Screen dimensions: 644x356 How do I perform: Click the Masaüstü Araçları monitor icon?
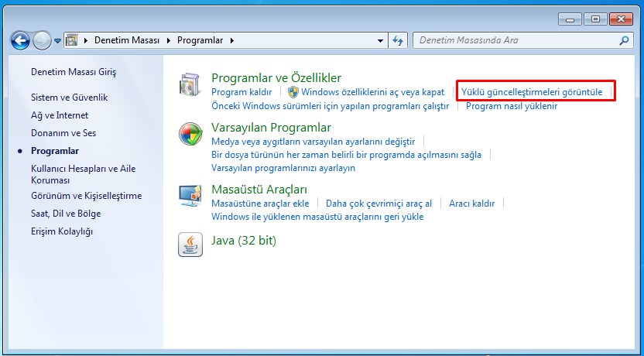point(190,197)
